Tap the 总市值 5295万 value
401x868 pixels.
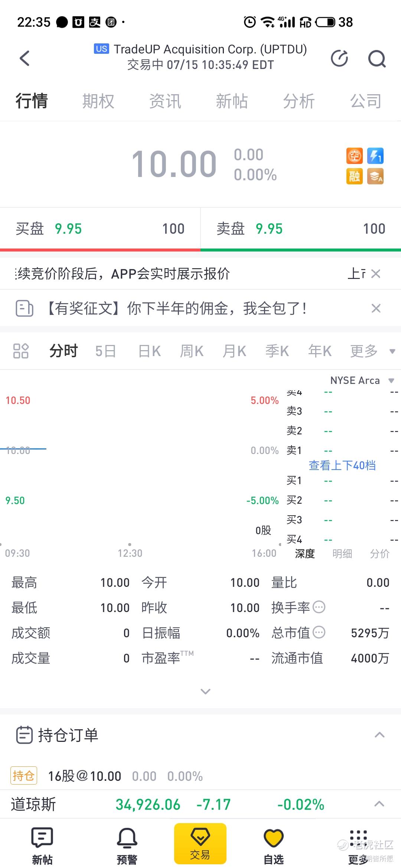[370, 633]
